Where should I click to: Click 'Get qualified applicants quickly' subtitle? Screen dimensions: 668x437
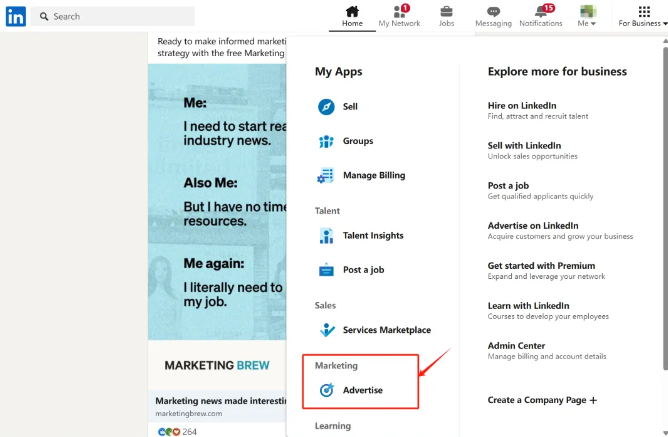(540, 196)
